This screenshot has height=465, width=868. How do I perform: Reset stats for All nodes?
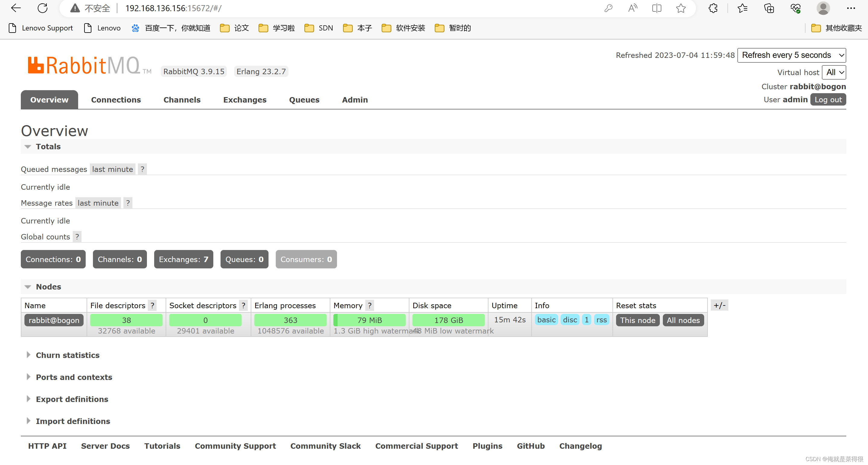click(683, 320)
